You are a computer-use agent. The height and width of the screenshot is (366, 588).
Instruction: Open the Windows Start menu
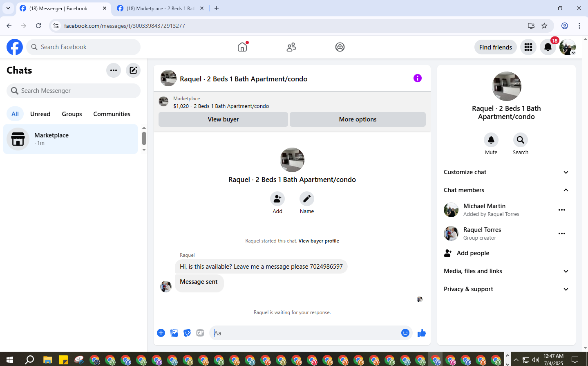[x=10, y=360]
